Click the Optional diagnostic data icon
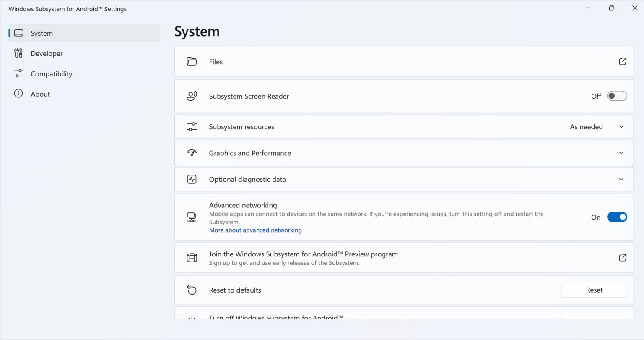This screenshot has height=340, width=644. tap(192, 180)
